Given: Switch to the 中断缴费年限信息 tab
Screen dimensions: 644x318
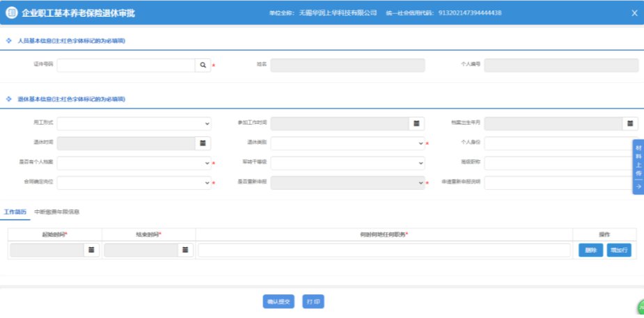Looking at the screenshot, I should coord(57,211).
